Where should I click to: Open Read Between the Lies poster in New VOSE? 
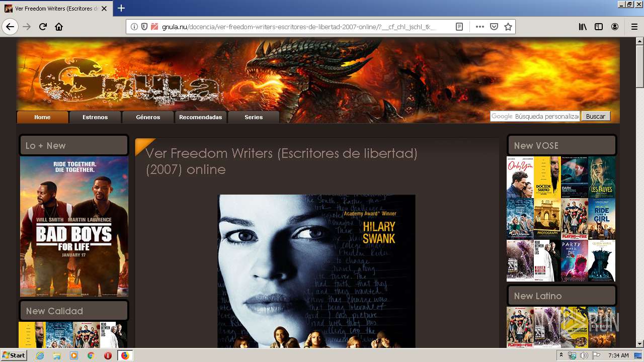547,260
